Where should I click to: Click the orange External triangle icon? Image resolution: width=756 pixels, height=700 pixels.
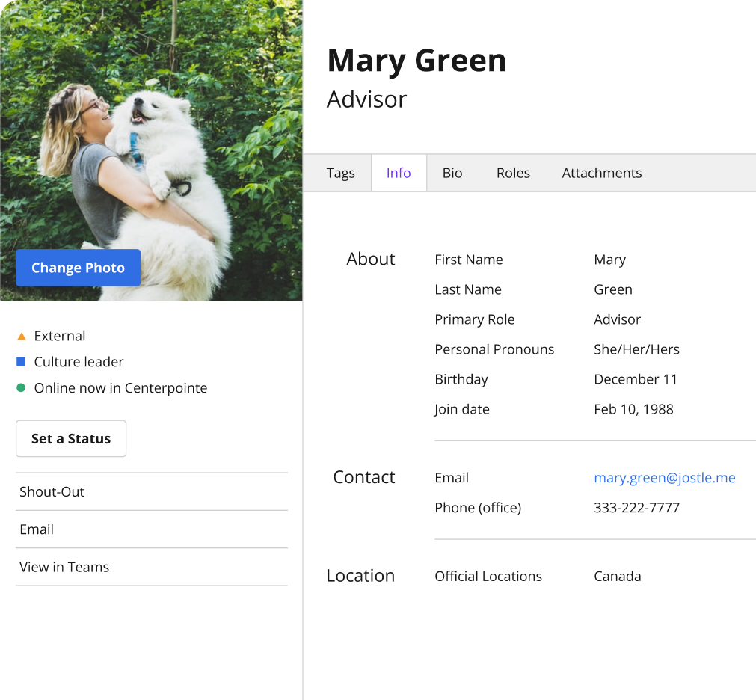(x=21, y=336)
